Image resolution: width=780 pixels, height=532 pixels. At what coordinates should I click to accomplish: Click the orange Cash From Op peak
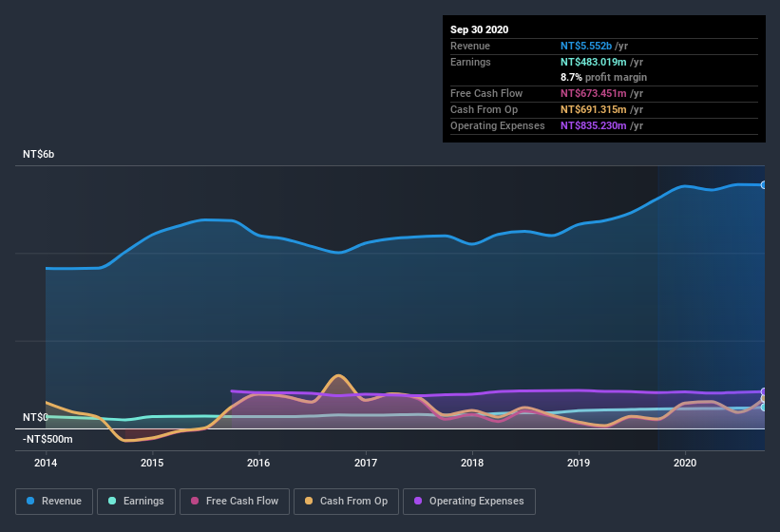tap(337, 376)
